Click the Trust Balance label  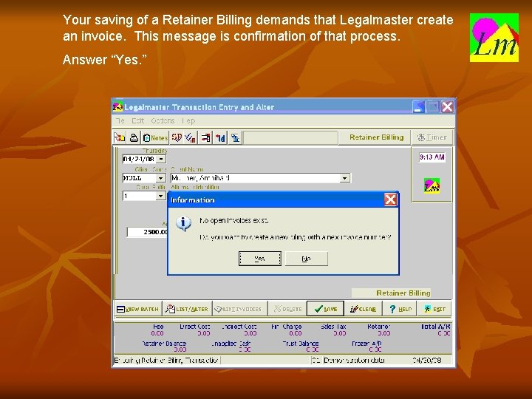pyautogui.click(x=301, y=344)
